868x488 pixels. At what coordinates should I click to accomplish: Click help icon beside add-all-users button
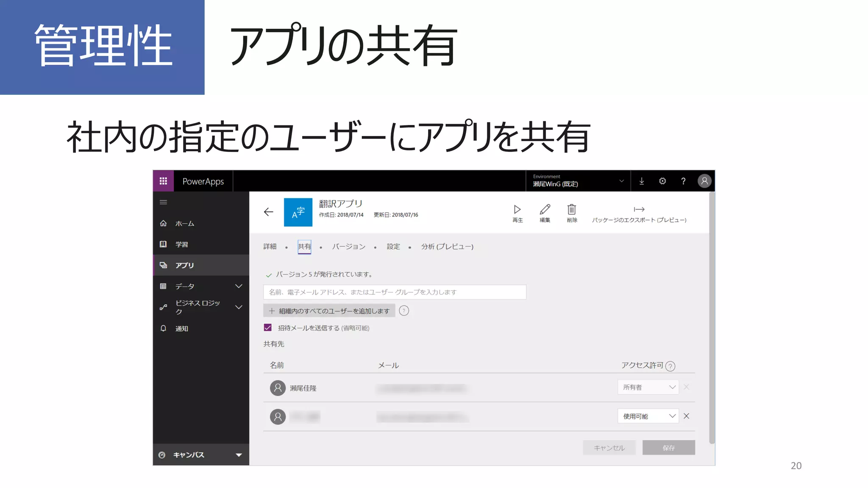404,311
